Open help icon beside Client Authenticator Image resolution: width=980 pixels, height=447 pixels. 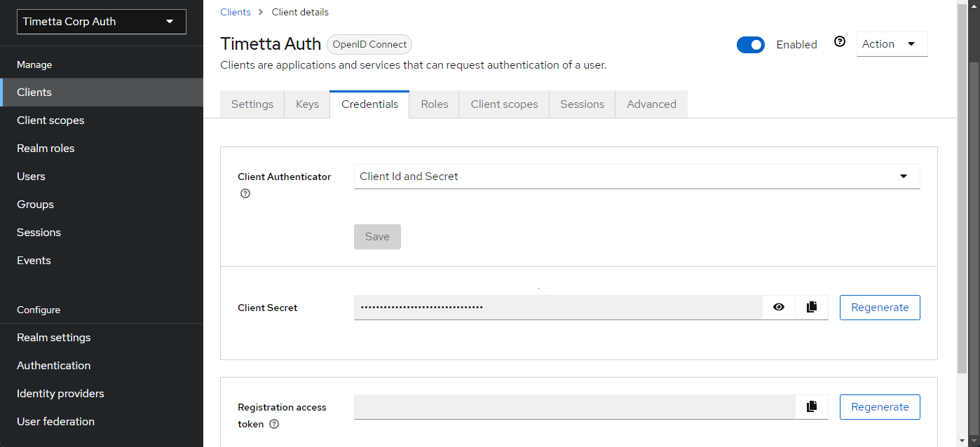(x=245, y=193)
